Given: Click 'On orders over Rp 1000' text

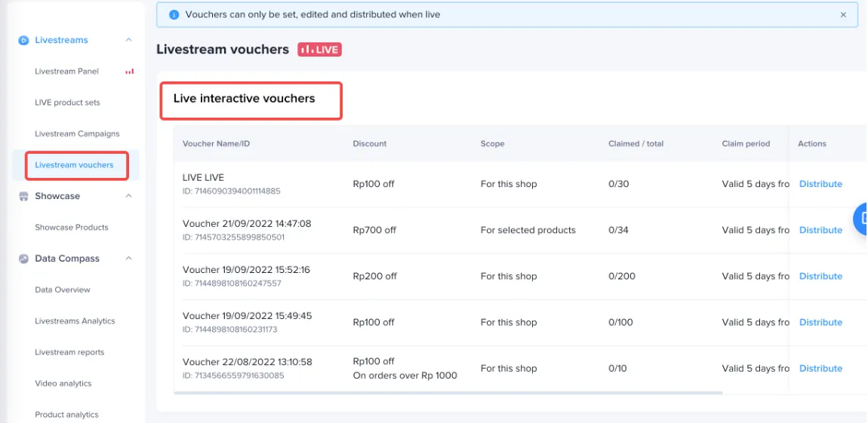Looking at the screenshot, I should [405, 376].
